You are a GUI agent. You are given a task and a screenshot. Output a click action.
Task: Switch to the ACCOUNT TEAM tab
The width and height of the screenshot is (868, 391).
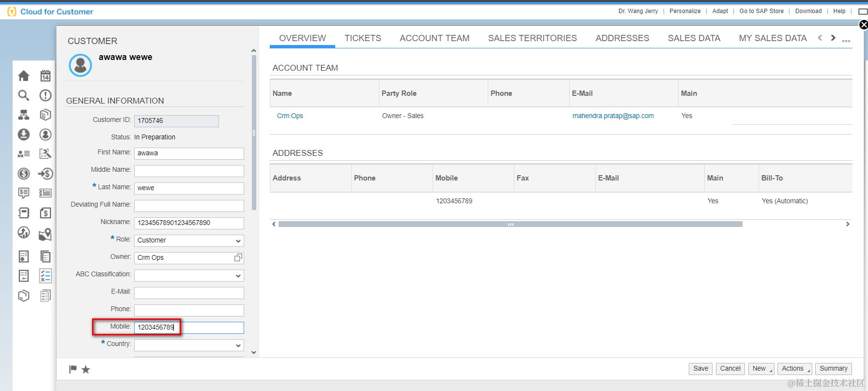click(434, 38)
